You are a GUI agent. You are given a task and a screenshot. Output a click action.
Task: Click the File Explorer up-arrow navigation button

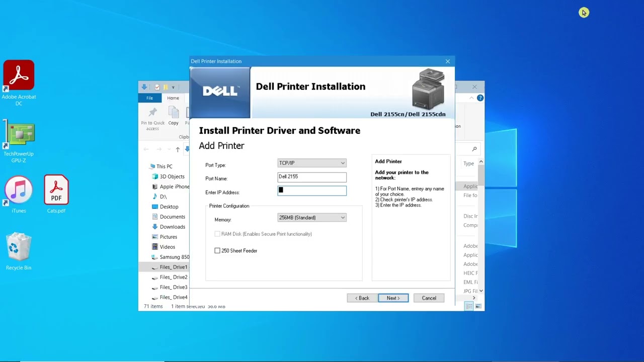(x=178, y=149)
